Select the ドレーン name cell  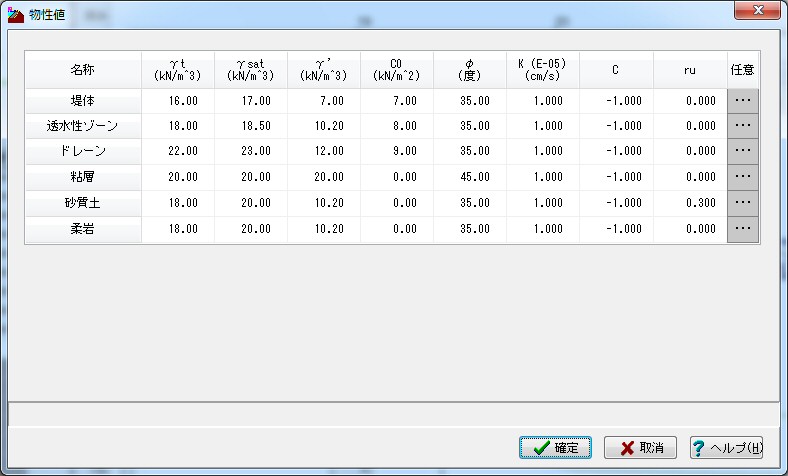coord(83,151)
